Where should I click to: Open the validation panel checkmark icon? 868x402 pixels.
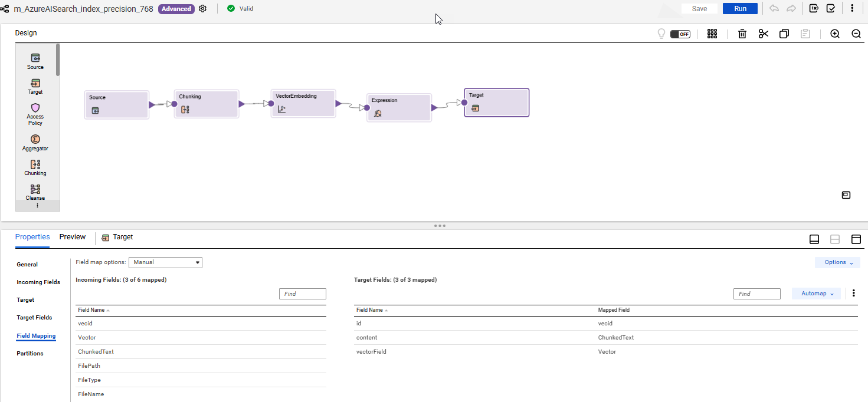831,9
